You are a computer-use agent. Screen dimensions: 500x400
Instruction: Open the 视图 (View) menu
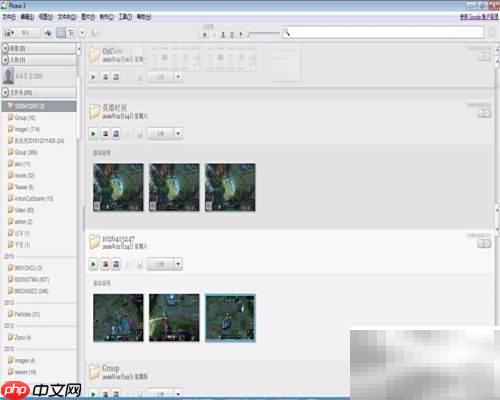click(46, 17)
